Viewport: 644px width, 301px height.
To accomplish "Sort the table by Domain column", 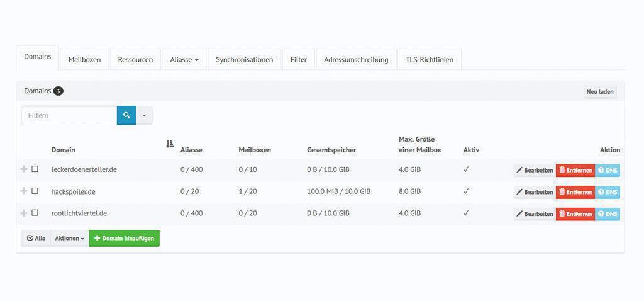I will tap(169, 145).
